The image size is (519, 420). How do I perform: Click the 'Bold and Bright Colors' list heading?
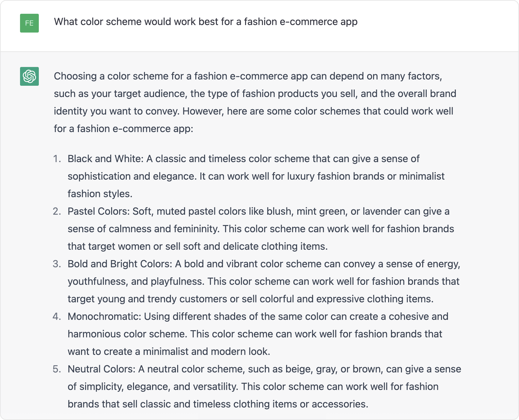pos(120,264)
